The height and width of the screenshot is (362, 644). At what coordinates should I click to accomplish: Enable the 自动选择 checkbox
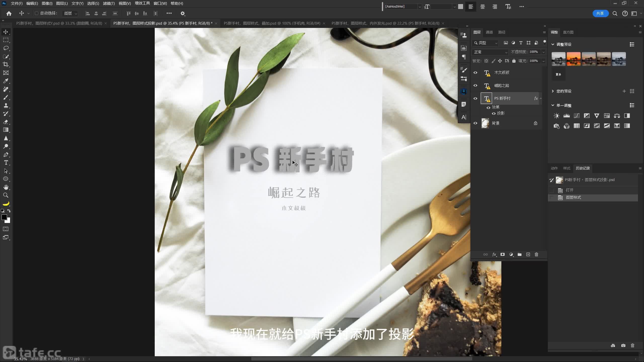coord(36,13)
